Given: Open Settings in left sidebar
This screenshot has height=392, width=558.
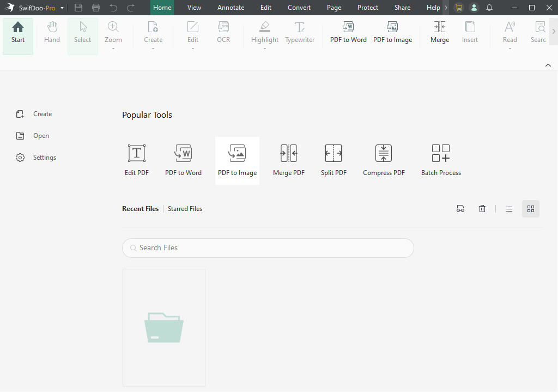Looking at the screenshot, I should point(36,158).
